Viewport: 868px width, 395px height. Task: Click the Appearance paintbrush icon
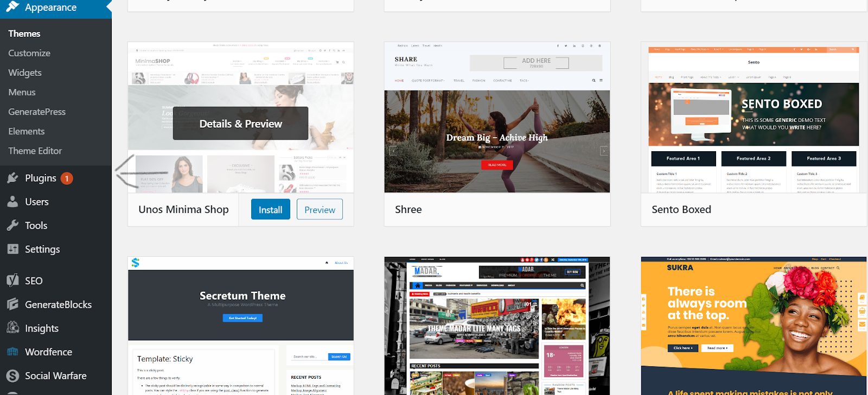click(12, 7)
